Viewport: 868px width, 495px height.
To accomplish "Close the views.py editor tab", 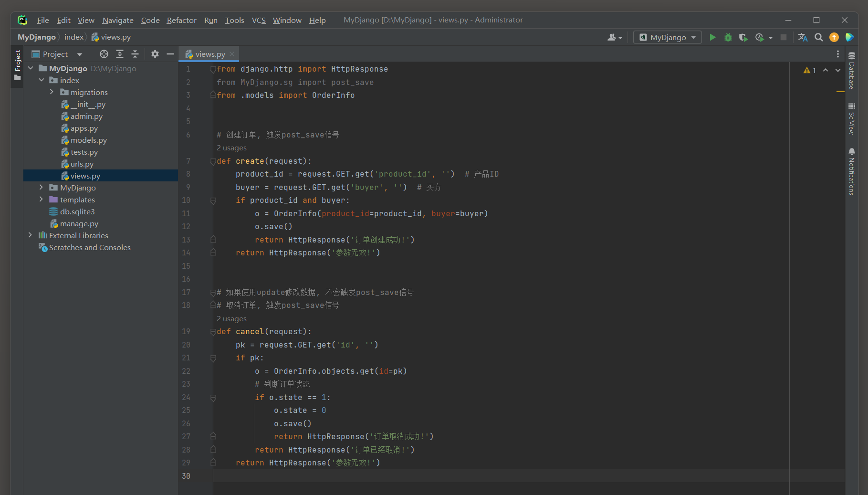I will point(232,54).
